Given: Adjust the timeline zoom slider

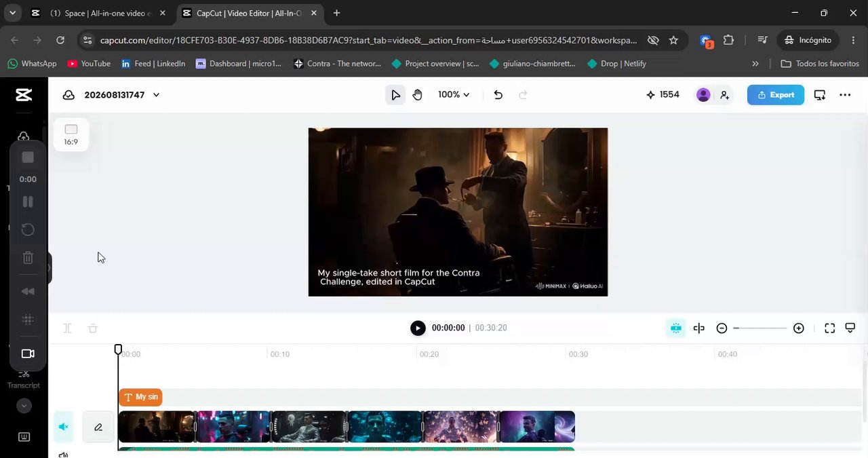Looking at the screenshot, I should [760, 328].
